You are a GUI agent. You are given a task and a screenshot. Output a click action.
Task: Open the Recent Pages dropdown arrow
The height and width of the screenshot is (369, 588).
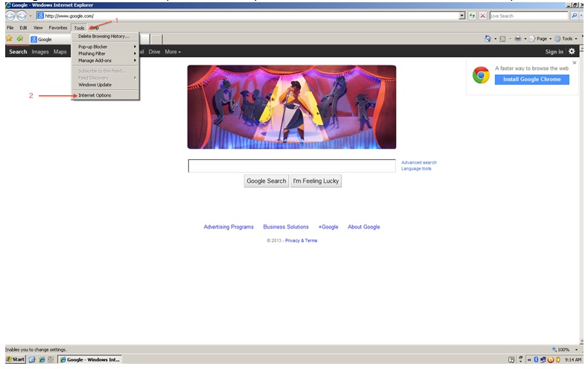(31, 16)
